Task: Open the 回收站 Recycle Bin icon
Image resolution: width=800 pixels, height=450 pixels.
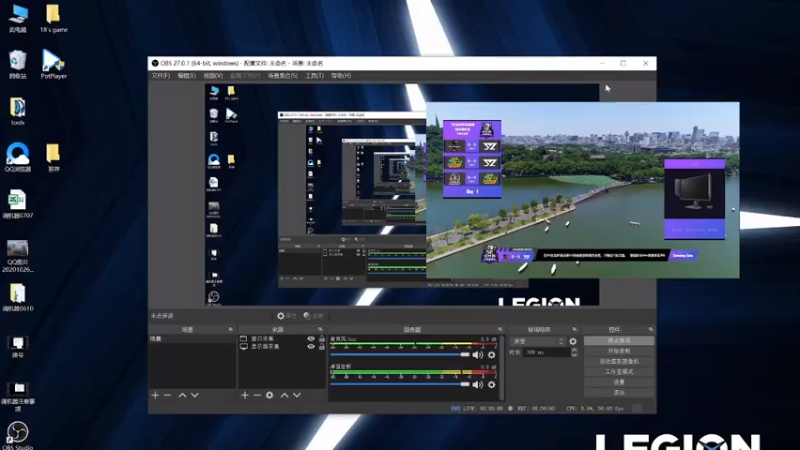Action: point(17,64)
